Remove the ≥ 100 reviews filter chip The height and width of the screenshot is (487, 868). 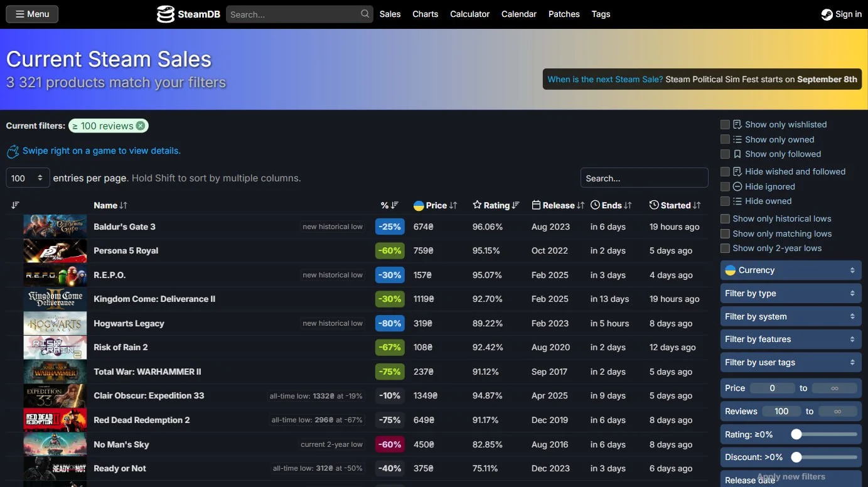[x=141, y=126]
